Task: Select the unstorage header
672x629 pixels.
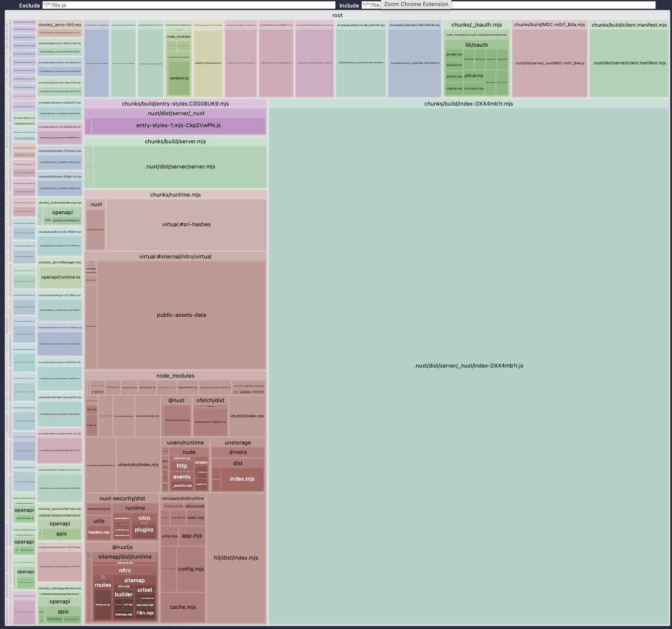Action: point(238,443)
